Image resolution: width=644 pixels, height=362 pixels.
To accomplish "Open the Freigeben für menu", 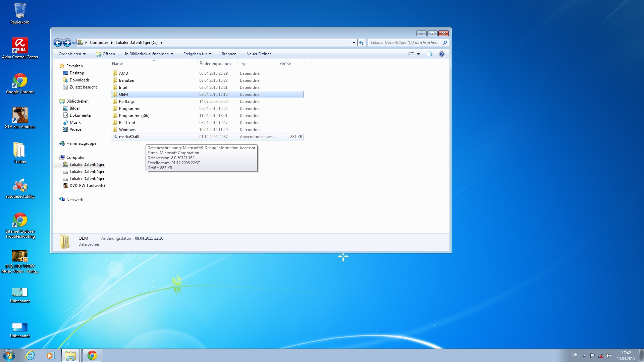I will 197,54.
